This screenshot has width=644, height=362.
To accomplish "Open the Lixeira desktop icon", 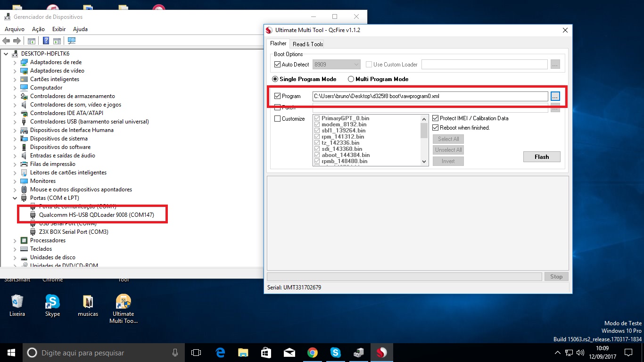I will [17, 305].
